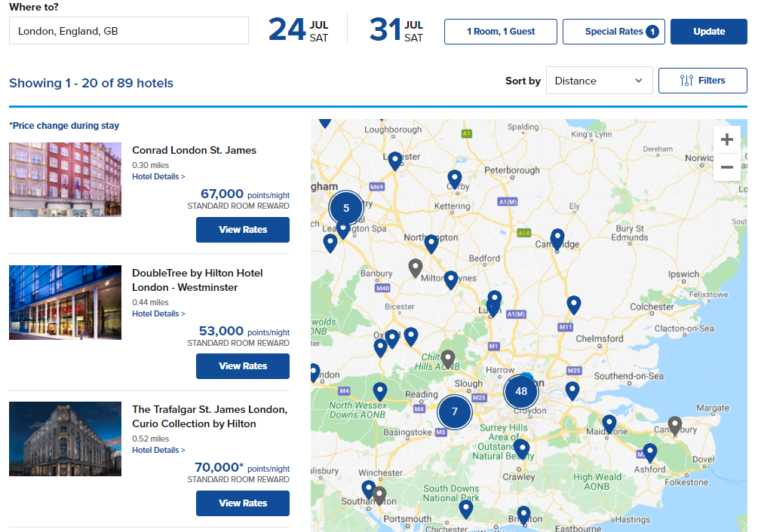Select the blue map pin at Maidstone
Screen dimensions: 758x532
click(609, 423)
